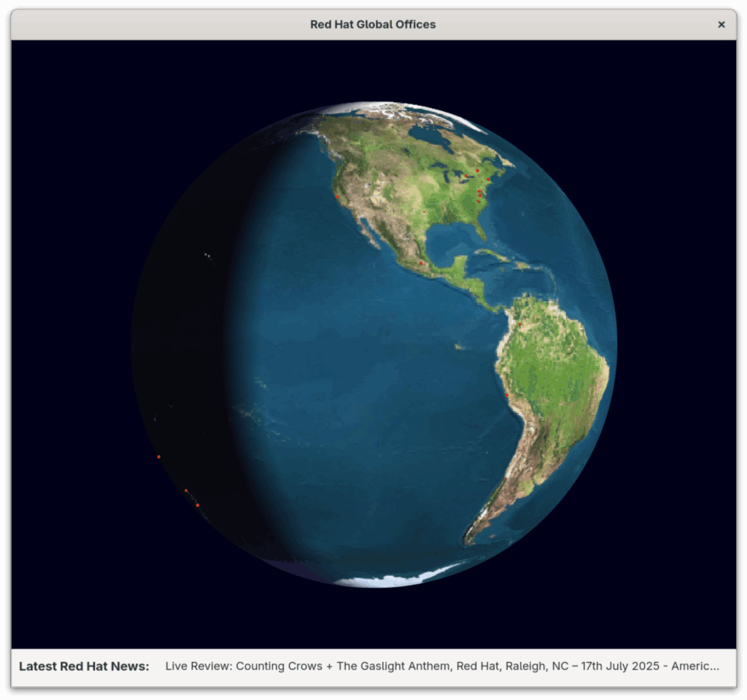Click the "Red Hat Global Offices" window title
747x700 pixels.
tap(373, 24)
